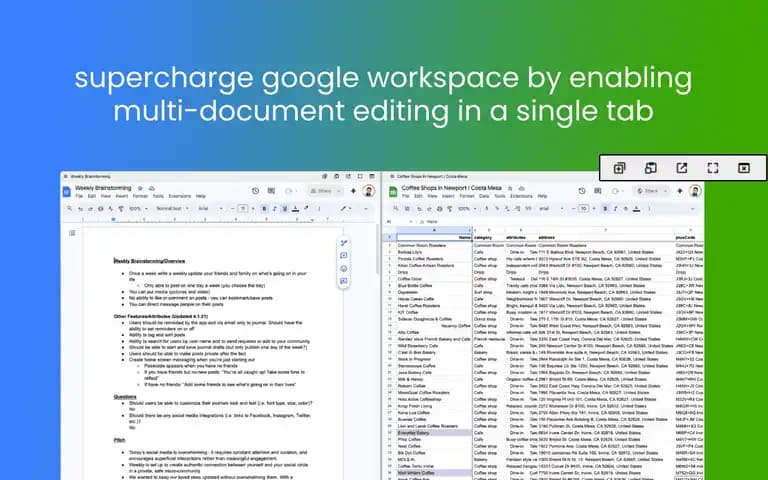Click the Google Docs home logo
This screenshot has height=480, width=768.
[x=67, y=192]
